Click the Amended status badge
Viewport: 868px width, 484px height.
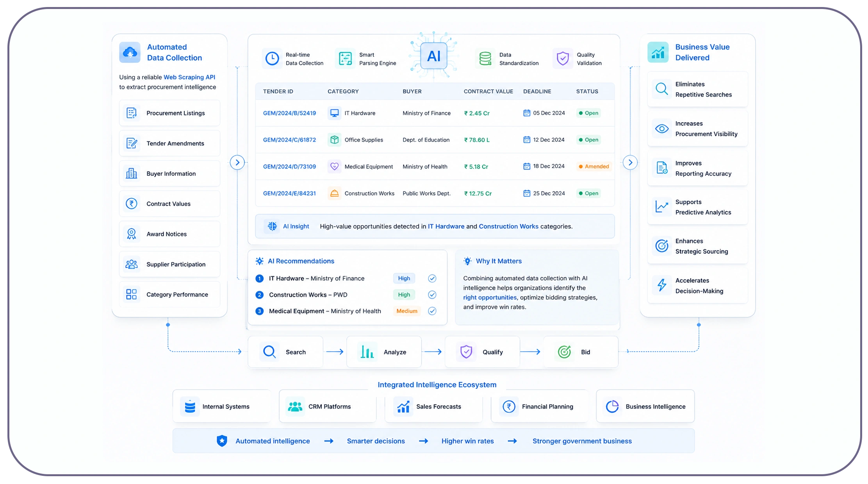[594, 166]
